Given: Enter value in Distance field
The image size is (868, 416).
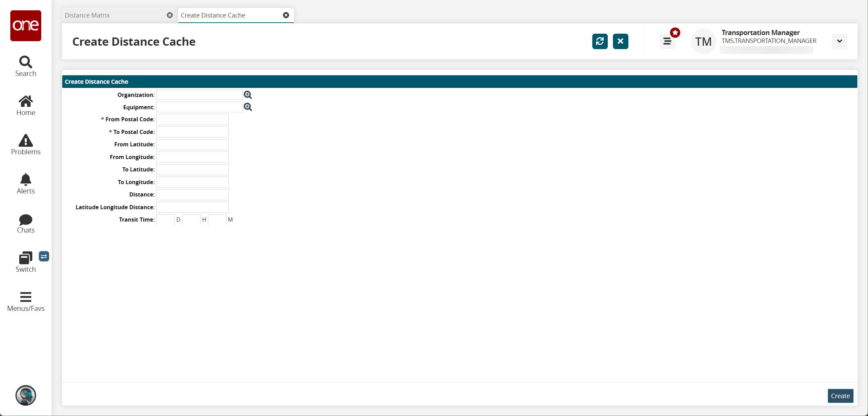Looking at the screenshot, I should pyautogui.click(x=193, y=194).
